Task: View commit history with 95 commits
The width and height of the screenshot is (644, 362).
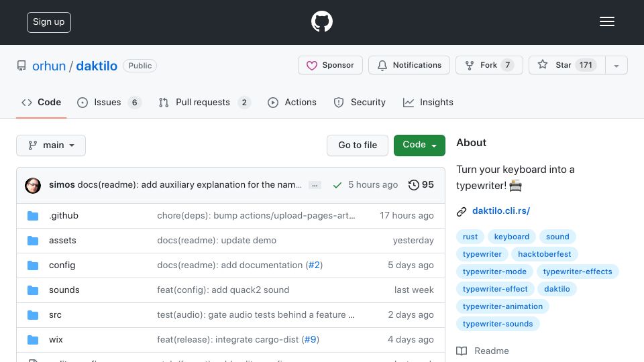Action: 421,185
